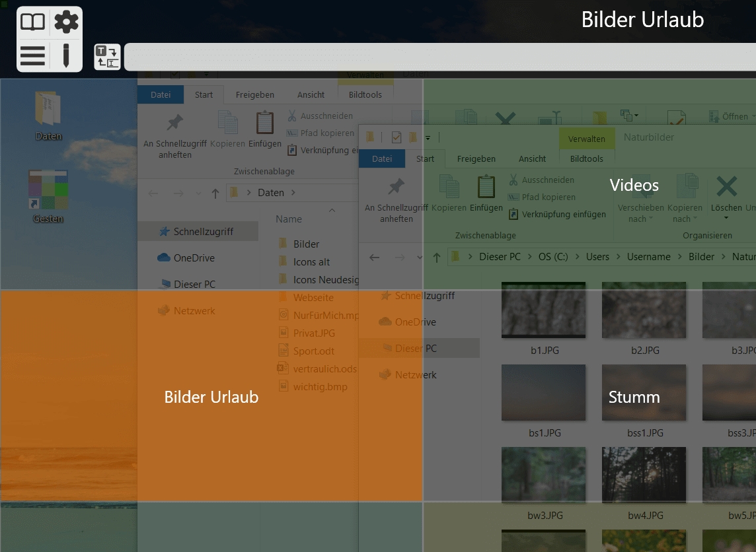Open the recent locations dropdown in the Naturbilder window
756x552 pixels.
click(x=419, y=258)
